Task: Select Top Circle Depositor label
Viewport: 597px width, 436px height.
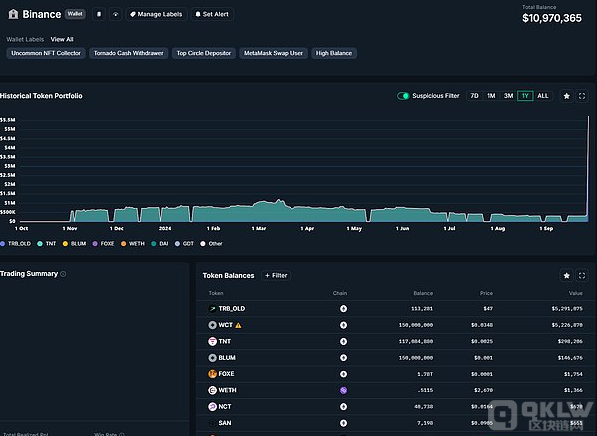Action: 204,53
